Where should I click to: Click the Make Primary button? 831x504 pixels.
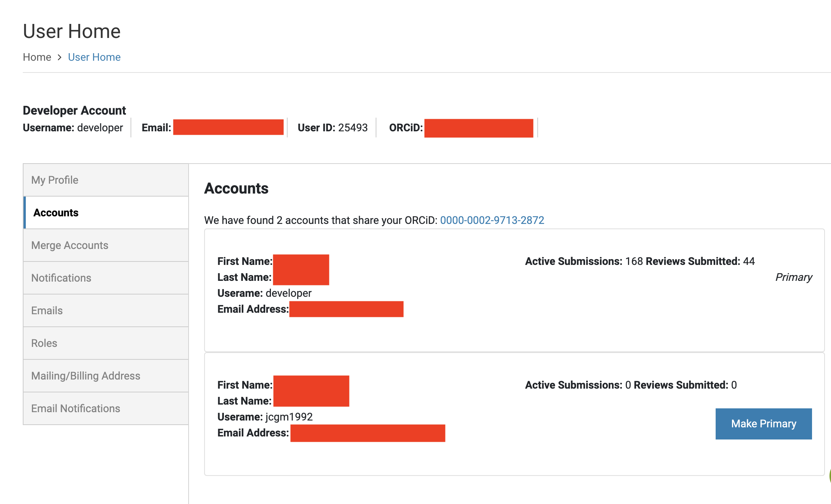pos(763,424)
